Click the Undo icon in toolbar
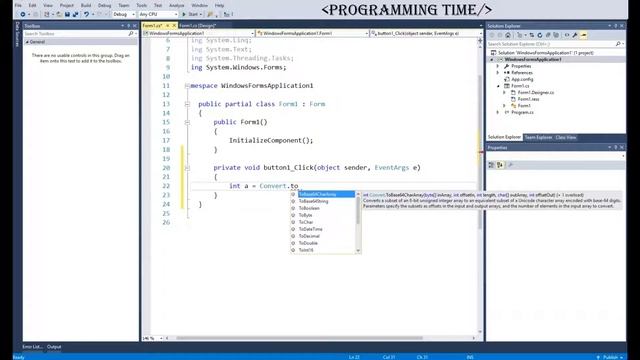640x360 pixels. (x=87, y=14)
